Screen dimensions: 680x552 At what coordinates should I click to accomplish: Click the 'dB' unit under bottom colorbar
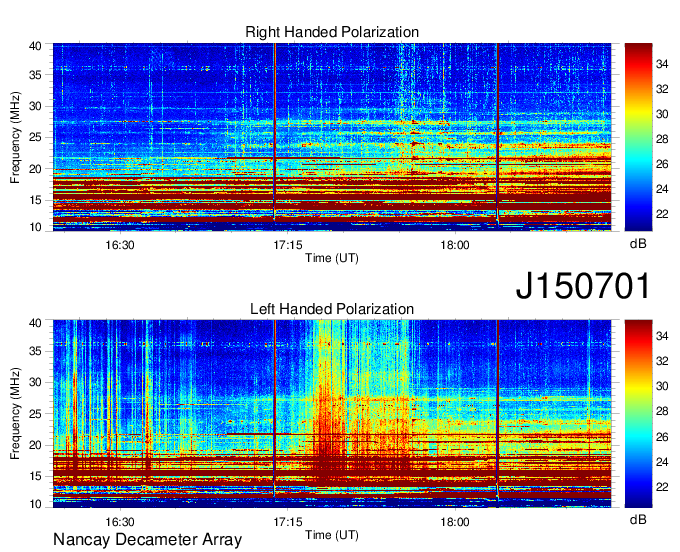(638, 520)
